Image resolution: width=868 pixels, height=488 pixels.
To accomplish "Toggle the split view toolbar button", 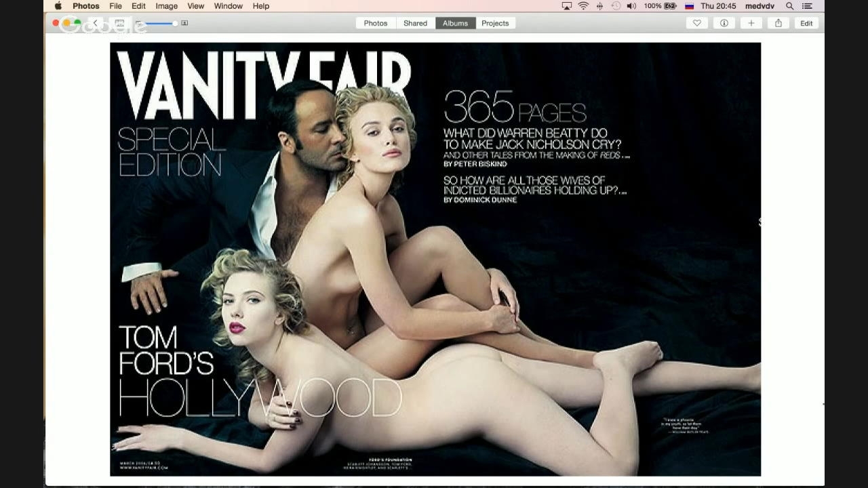I will click(x=119, y=23).
